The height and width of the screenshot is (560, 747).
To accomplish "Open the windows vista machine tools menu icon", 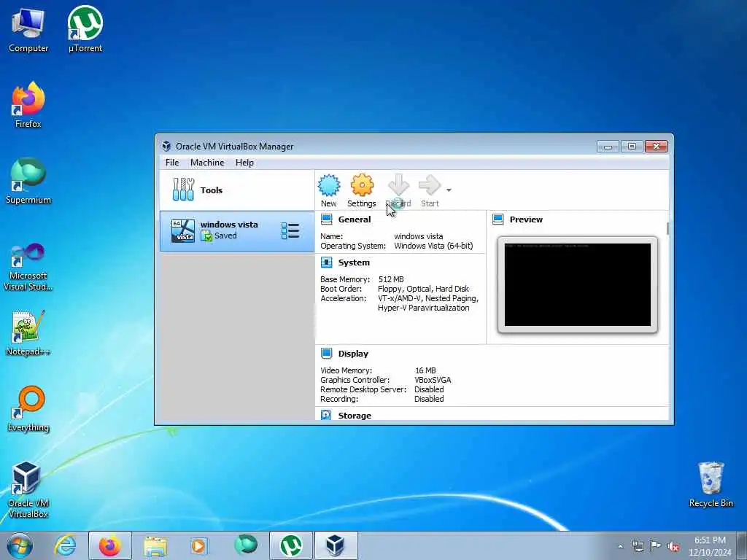I will click(290, 231).
